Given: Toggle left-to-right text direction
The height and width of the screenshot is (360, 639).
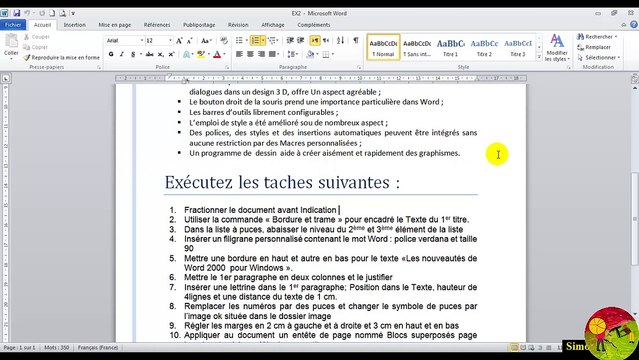Looking at the screenshot, I should (315, 40).
